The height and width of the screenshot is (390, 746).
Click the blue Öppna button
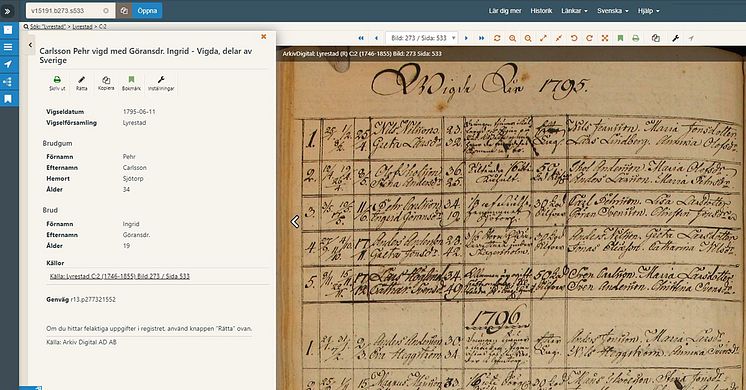coord(147,10)
